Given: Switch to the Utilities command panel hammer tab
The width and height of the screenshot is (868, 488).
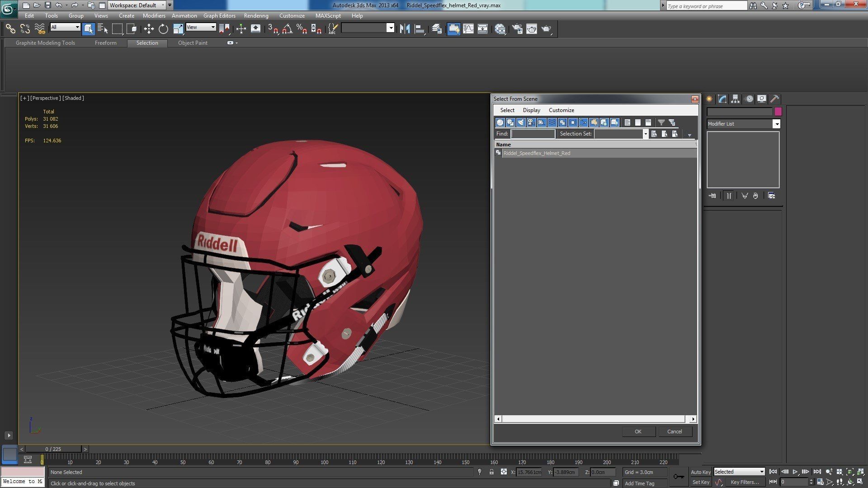Looking at the screenshot, I should (774, 99).
